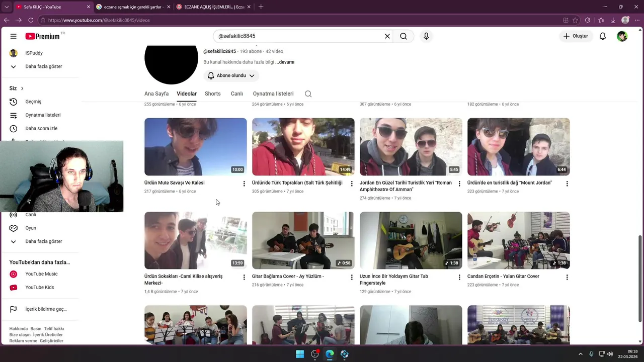This screenshot has height=362, width=644.
Task: Reload page with browser refresh button
Action: pyautogui.click(x=31, y=20)
